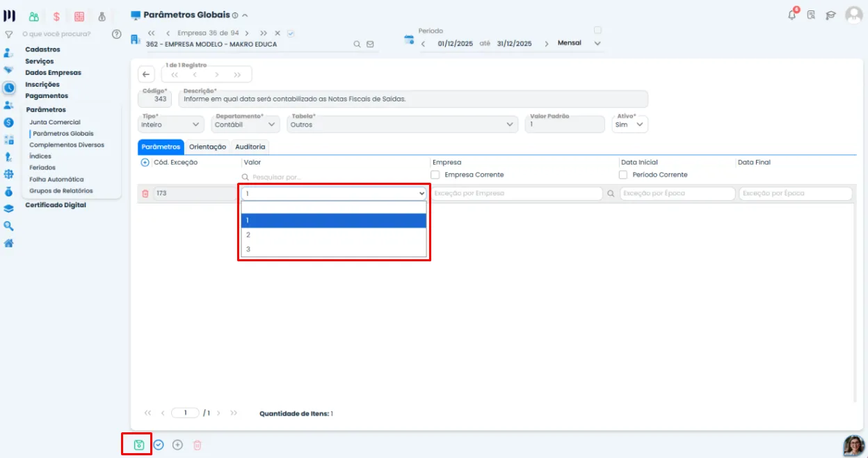Image resolution: width=868 pixels, height=458 pixels.
Task: Click the info icon beside Parâmetros Globais
Action: pos(235,15)
